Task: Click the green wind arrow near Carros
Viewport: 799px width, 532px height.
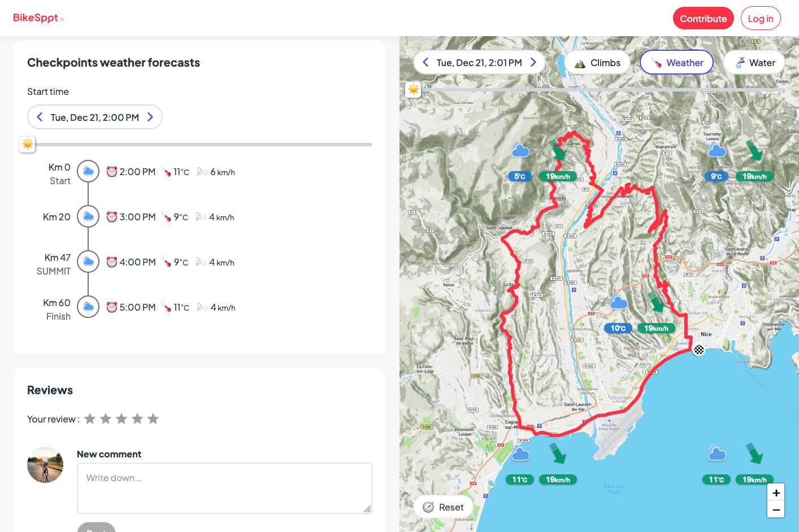Action: [x=558, y=150]
